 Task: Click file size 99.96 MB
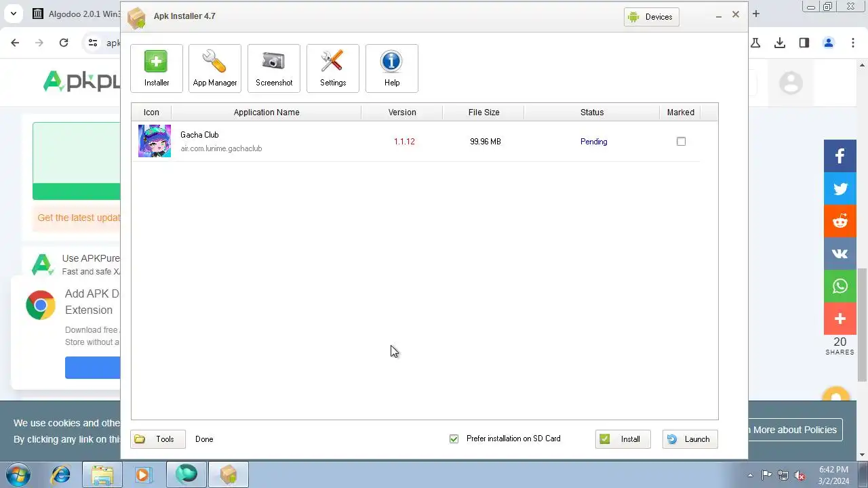click(486, 142)
